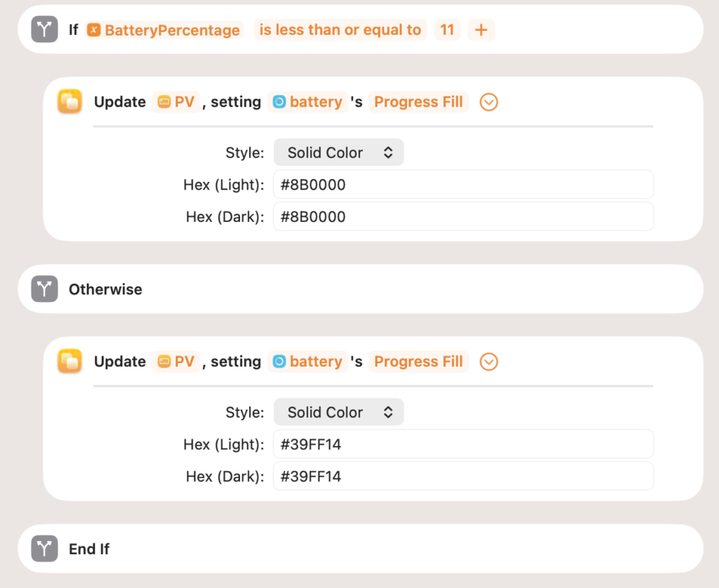Open second Style Solid Color dropdown

pyautogui.click(x=339, y=412)
